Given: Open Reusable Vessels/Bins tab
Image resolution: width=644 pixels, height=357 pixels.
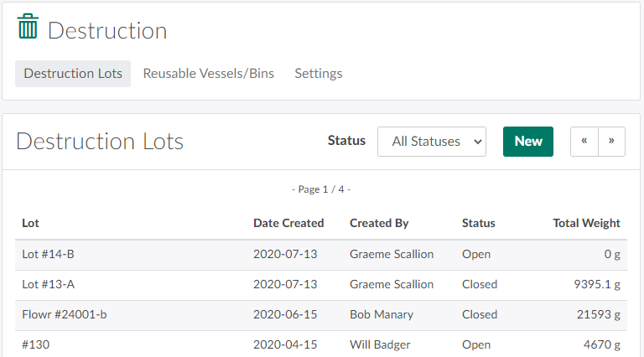Looking at the screenshot, I should [208, 74].
